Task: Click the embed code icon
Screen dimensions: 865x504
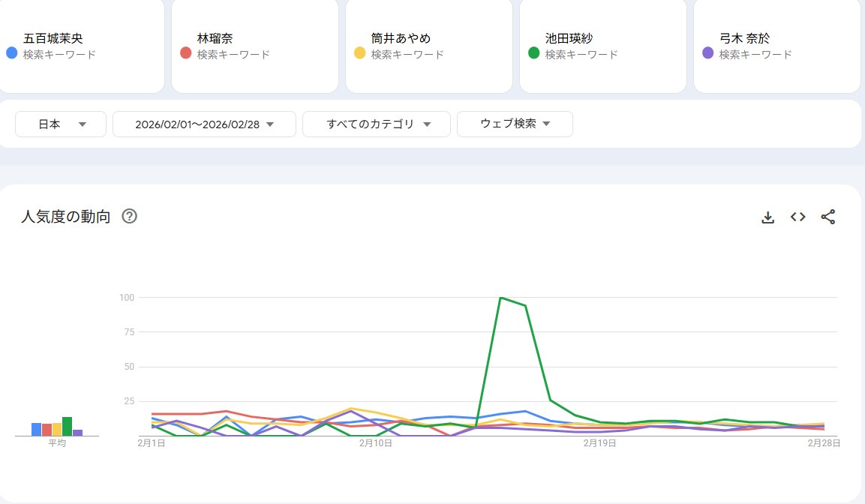Action: tap(797, 217)
